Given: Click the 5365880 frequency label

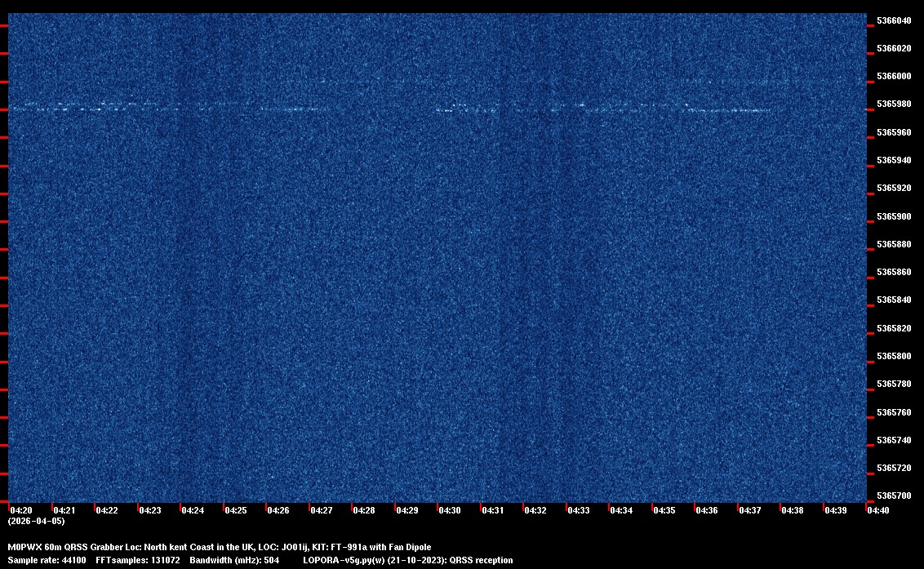Looking at the screenshot, I should (x=893, y=244).
